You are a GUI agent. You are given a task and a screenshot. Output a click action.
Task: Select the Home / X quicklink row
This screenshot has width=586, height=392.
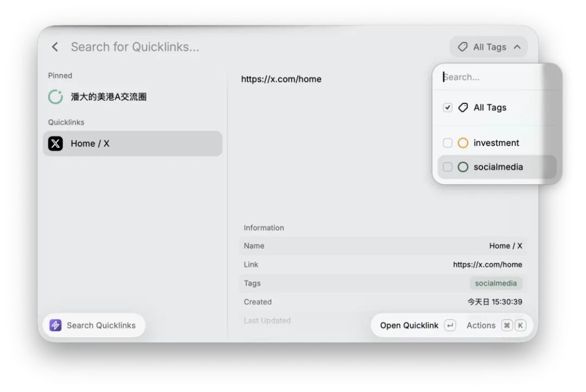click(x=133, y=143)
